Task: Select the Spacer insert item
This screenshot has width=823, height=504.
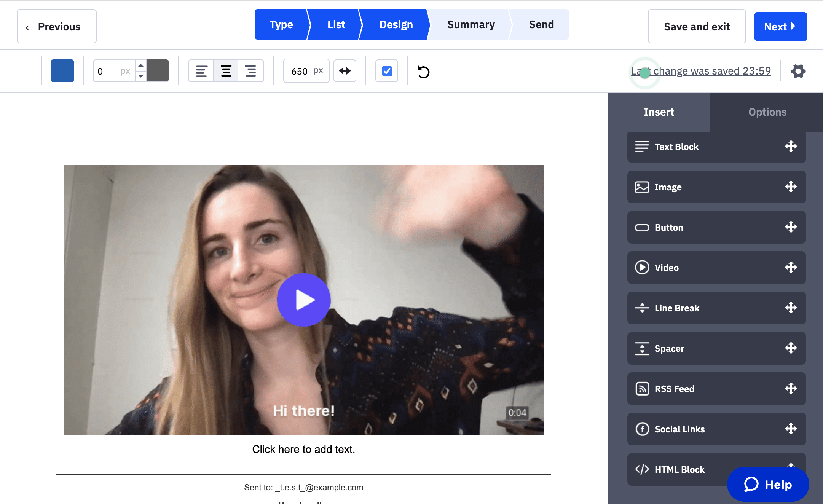Action: (x=716, y=348)
